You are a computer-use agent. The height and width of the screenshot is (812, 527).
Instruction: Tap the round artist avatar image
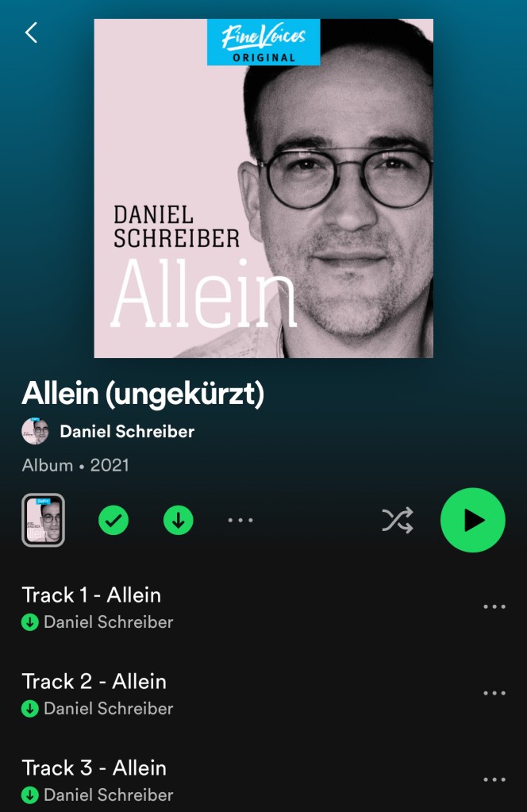(35, 431)
